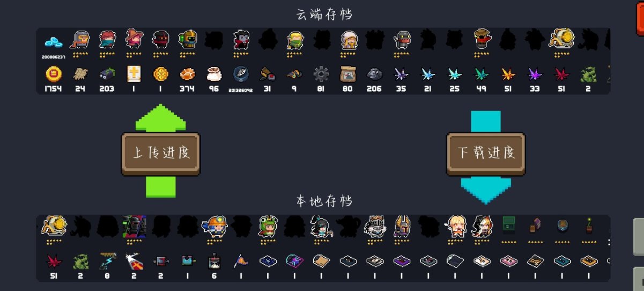The width and height of the screenshot is (644, 291).
Task: Tap the cowboy hat character in cloud save
Action: point(482,40)
